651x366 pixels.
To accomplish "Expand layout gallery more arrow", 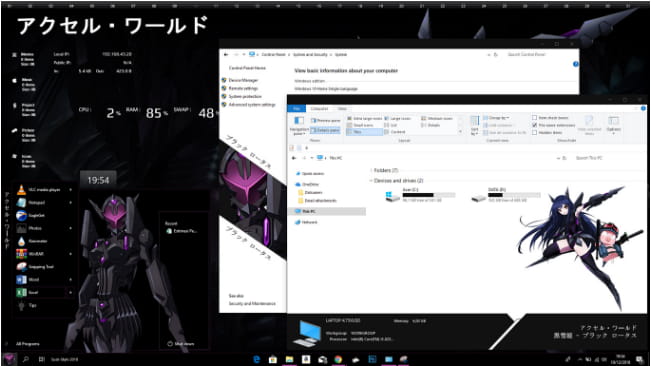I will tap(460, 132).
